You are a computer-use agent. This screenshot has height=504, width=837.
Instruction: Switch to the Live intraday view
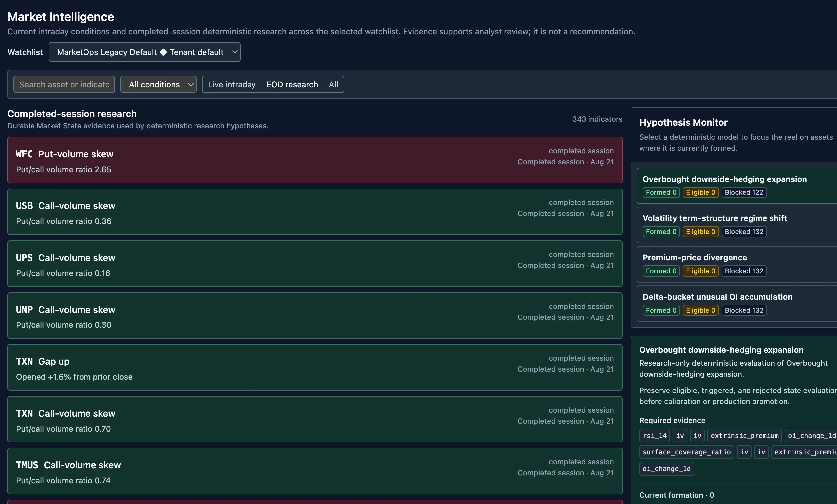(x=232, y=84)
